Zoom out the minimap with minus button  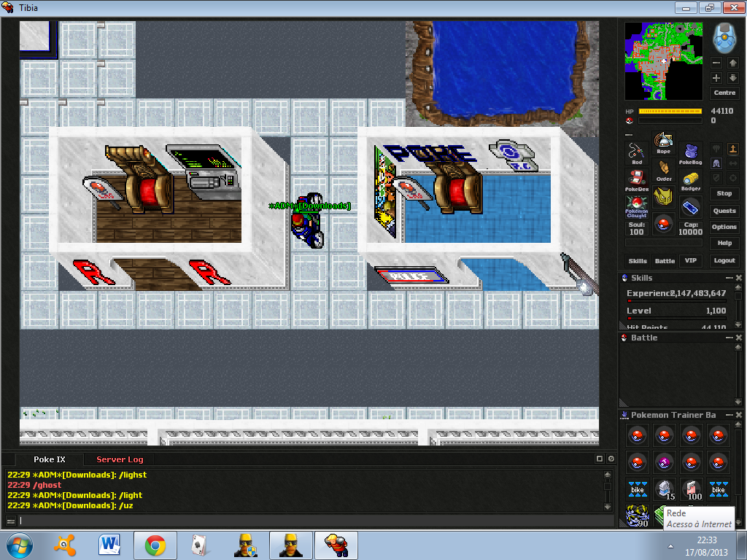[x=716, y=63]
